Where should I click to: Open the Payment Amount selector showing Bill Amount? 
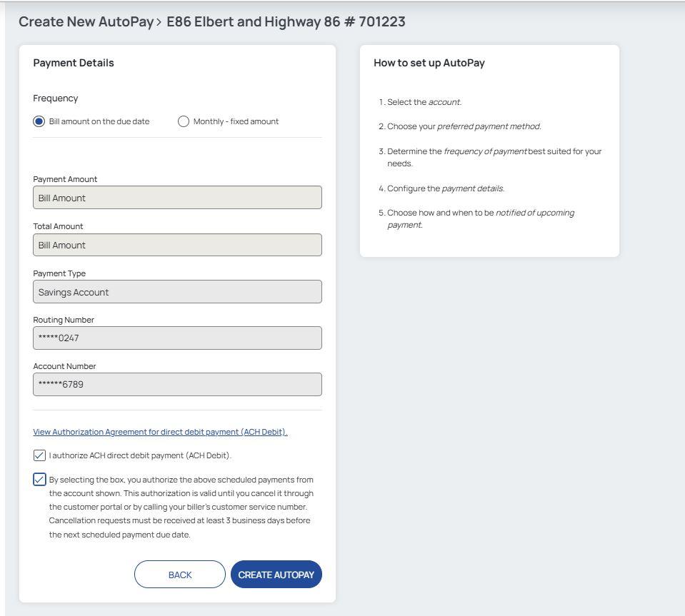177,197
